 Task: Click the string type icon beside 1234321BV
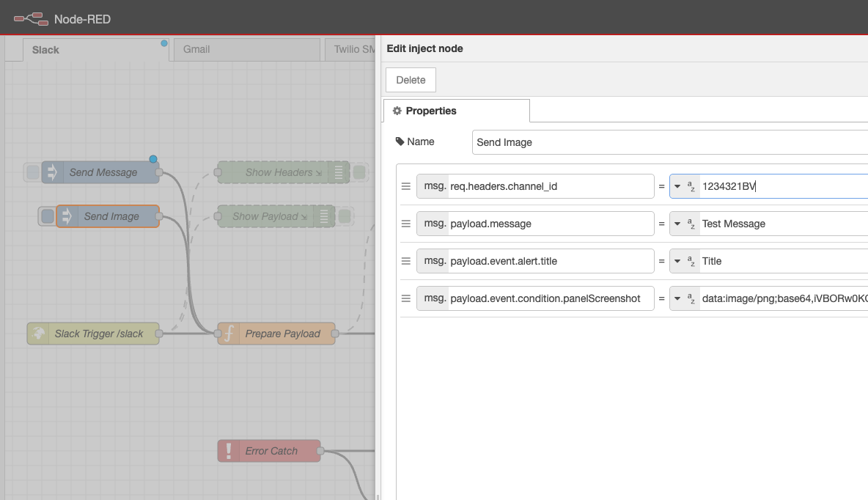(691, 187)
